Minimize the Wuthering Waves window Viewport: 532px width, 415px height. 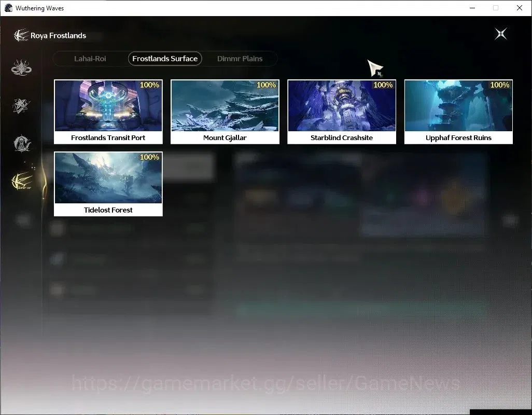[472, 8]
